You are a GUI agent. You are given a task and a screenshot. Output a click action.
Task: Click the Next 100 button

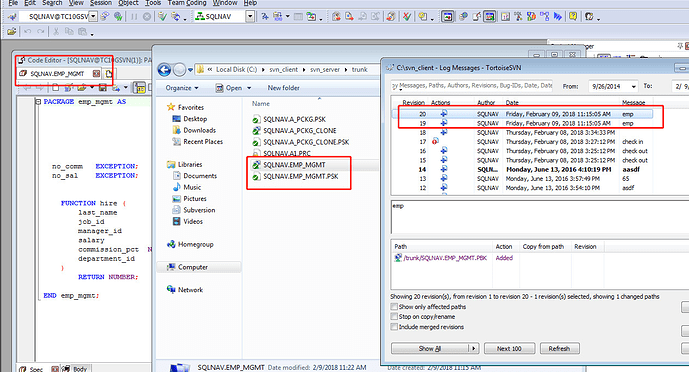509,348
